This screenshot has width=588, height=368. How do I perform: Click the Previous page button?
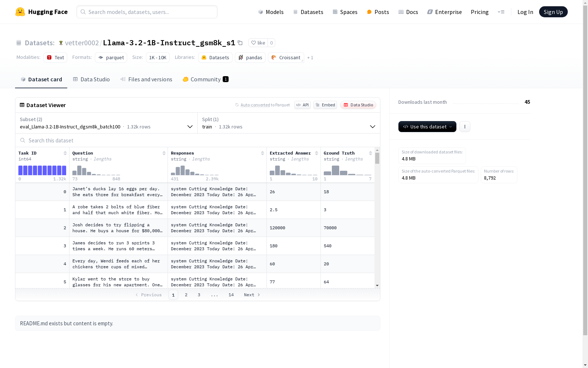(148, 295)
